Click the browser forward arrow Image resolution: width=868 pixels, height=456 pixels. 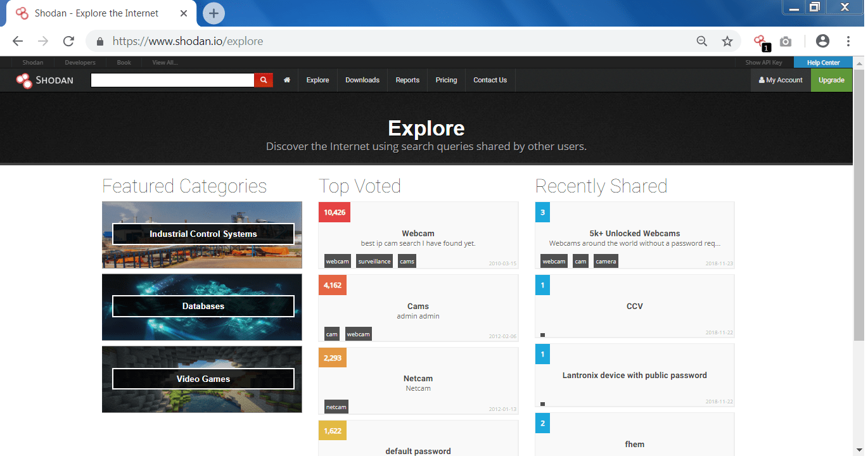43,41
